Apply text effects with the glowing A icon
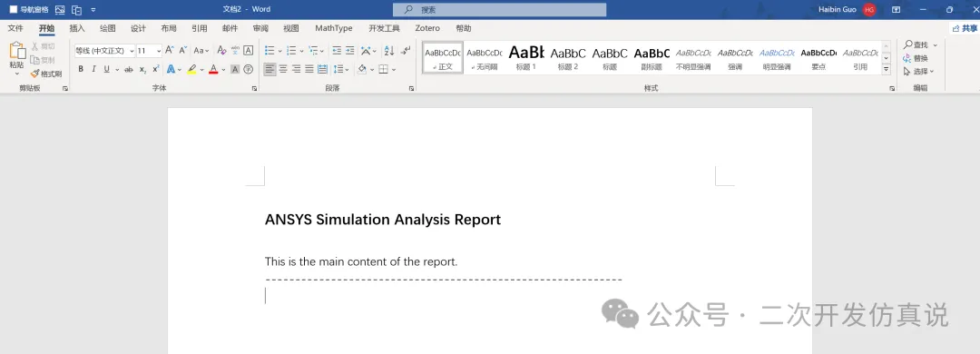980x354 pixels. pyautogui.click(x=171, y=69)
